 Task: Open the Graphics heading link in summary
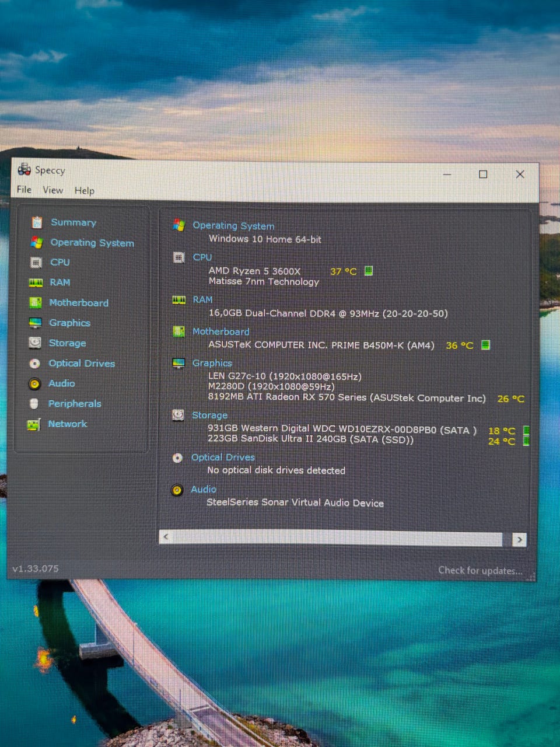(x=212, y=363)
